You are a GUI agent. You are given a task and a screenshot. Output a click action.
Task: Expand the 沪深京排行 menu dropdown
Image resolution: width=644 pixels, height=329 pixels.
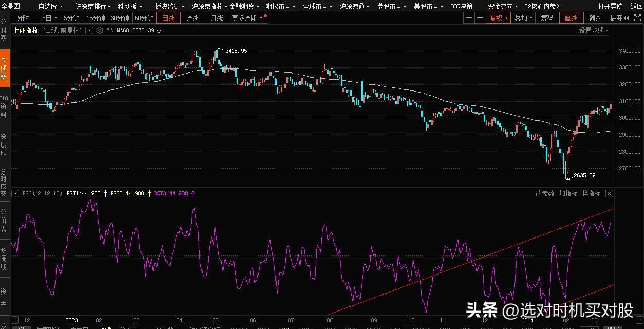point(93,6)
